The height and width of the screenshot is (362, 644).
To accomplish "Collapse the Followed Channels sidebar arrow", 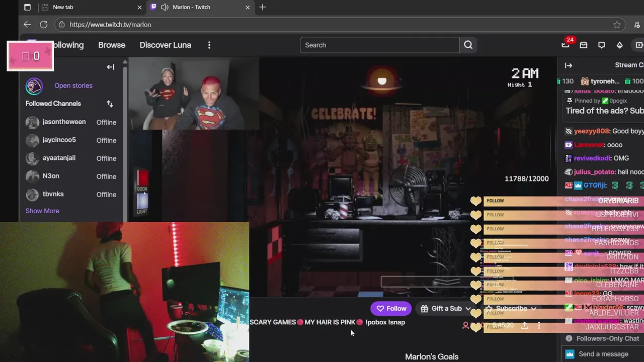I will [x=110, y=67].
